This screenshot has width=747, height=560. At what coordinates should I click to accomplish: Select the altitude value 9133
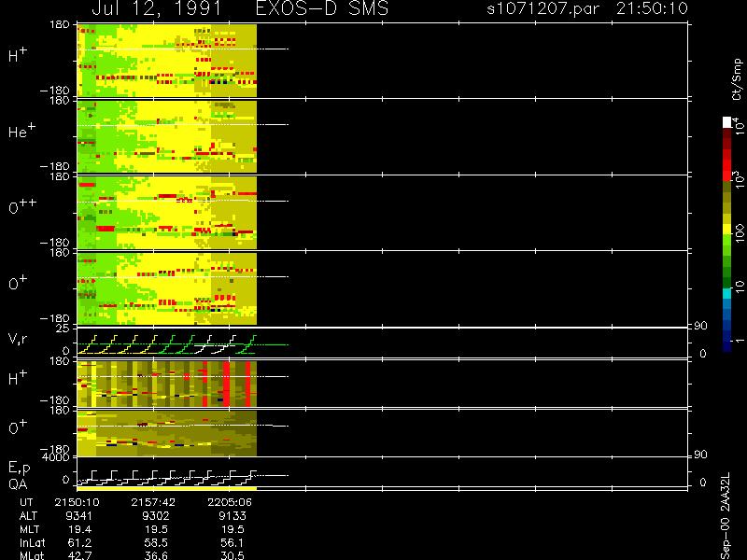(232, 516)
